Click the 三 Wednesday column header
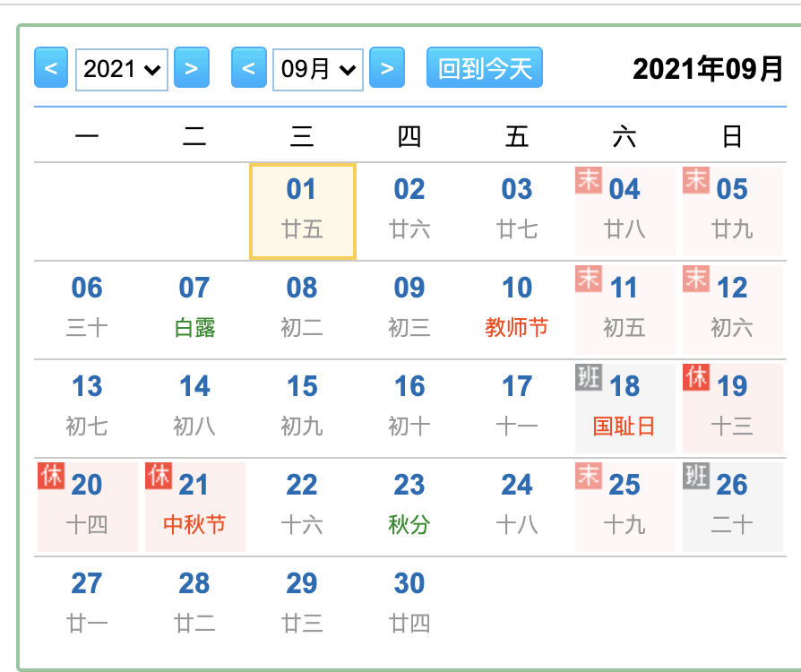Image resolution: width=801 pixels, height=672 pixels. click(x=302, y=136)
